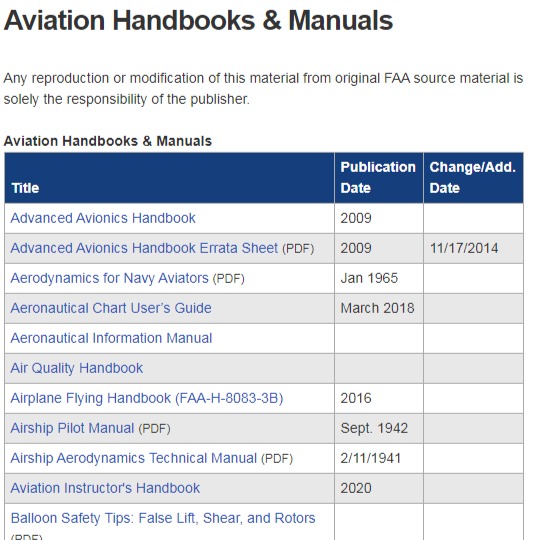Open the Air Quality Handbook link

76,368
